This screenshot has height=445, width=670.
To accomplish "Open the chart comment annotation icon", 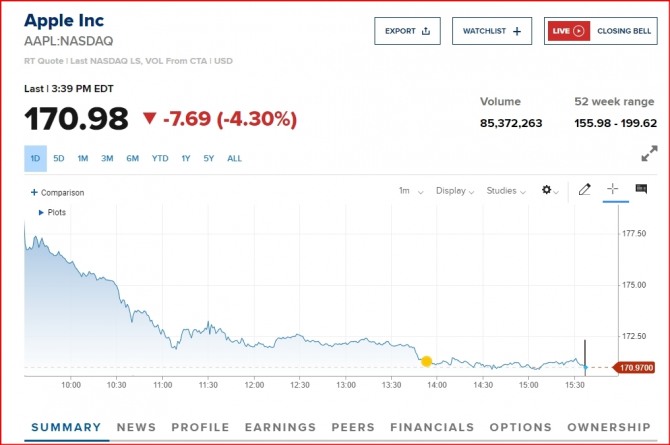I will click(641, 190).
